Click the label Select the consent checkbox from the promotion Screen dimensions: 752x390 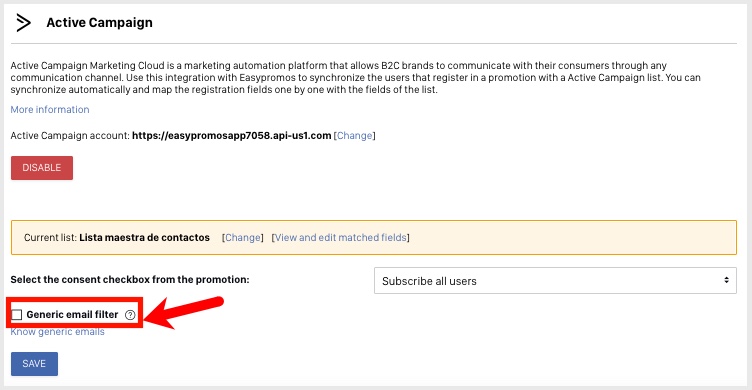130,280
